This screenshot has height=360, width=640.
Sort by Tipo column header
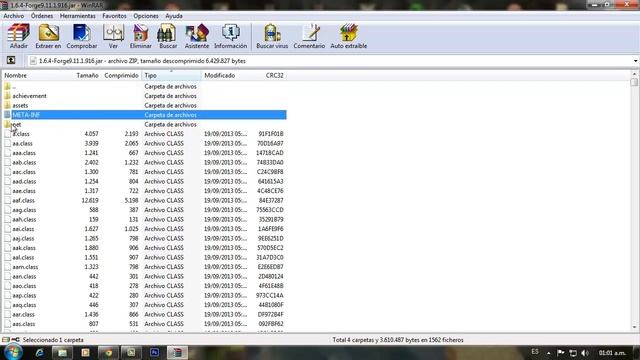pos(171,76)
